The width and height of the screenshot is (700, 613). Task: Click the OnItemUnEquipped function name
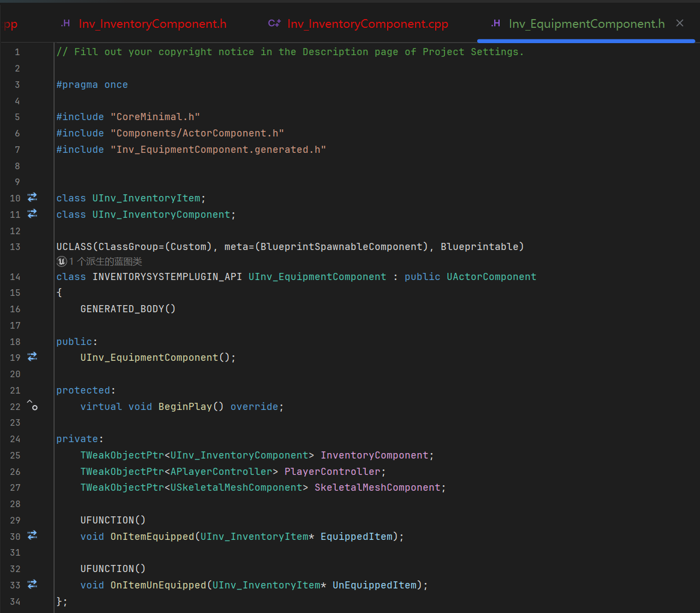158,585
